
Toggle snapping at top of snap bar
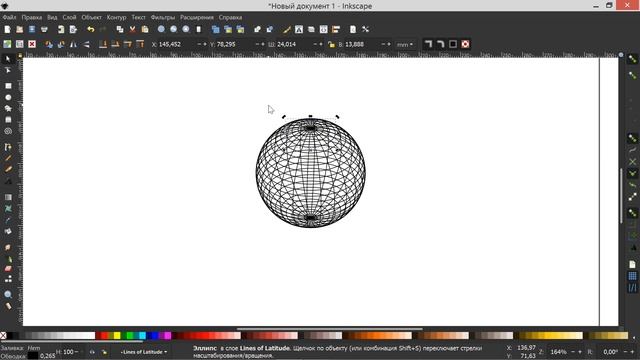[632, 60]
